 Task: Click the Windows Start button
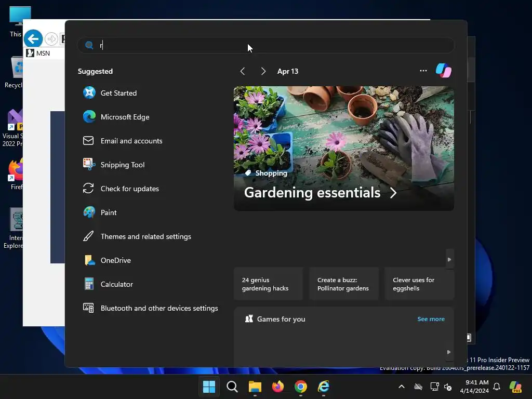209,387
